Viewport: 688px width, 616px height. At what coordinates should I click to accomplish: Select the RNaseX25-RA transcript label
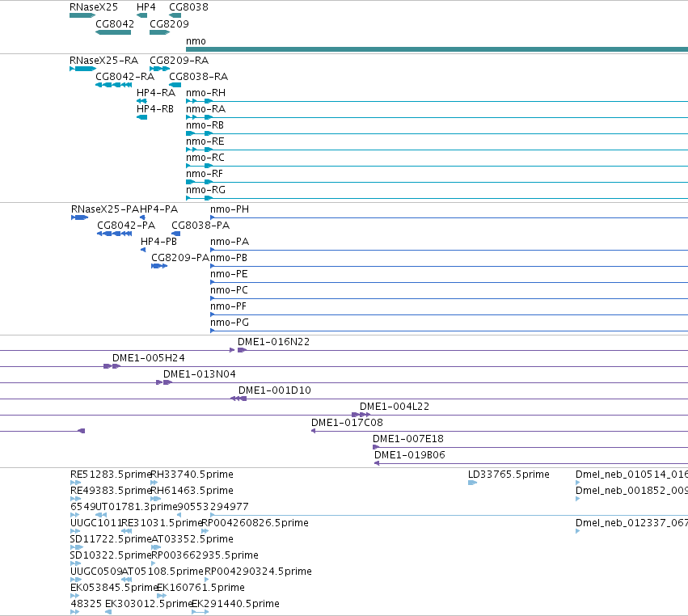click(x=104, y=61)
